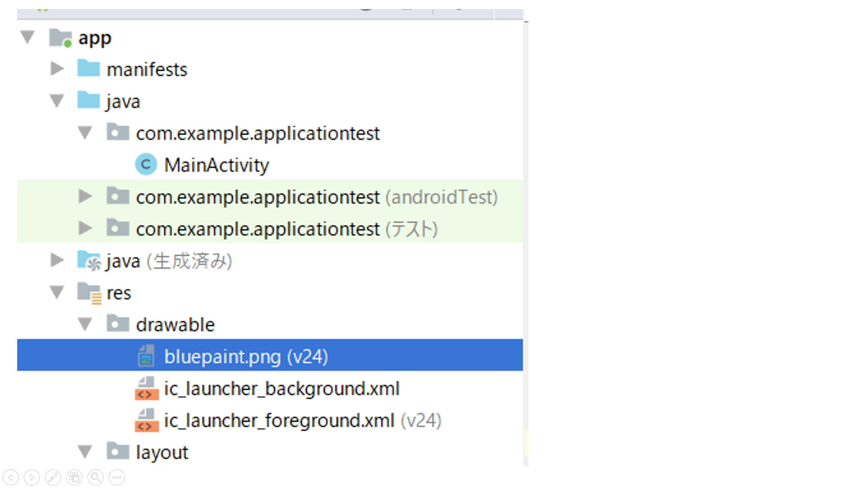Image resolution: width=868 pixels, height=488 pixels.
Task: Collapse the java folder arrow
Action: (57, 100)
